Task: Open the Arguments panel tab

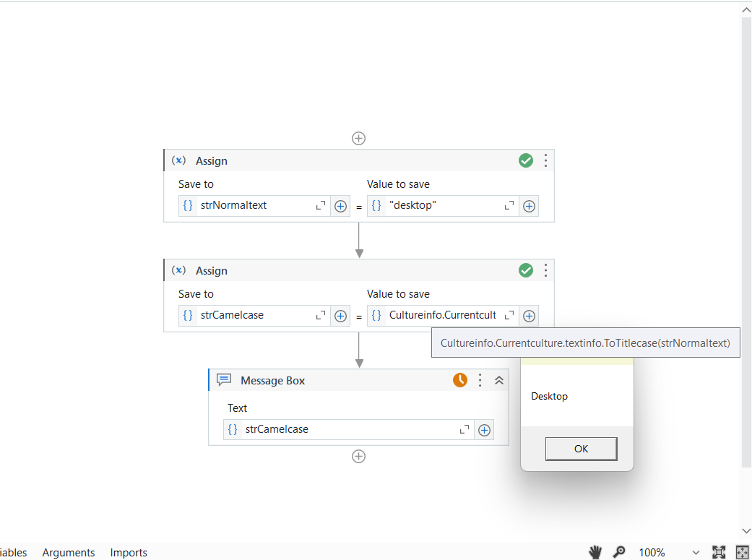Action: click(x=68, y=552)
